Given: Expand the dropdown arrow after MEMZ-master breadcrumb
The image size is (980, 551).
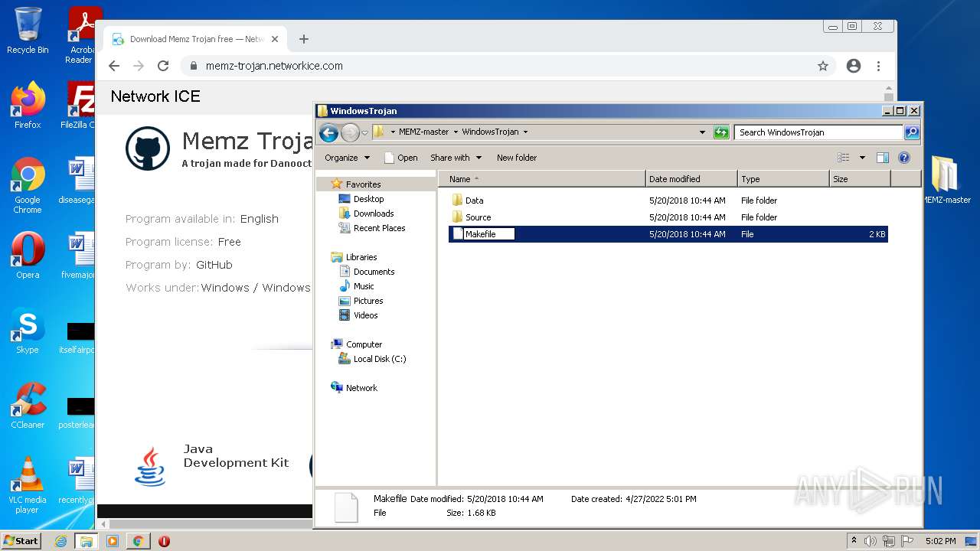Looking at the screenshot, I should click(x=456, y=132).
